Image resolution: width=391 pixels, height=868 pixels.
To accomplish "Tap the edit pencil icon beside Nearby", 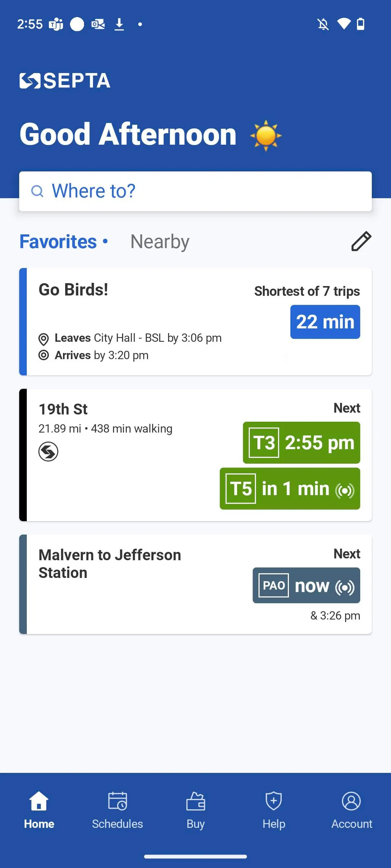I will coord(361,241).
